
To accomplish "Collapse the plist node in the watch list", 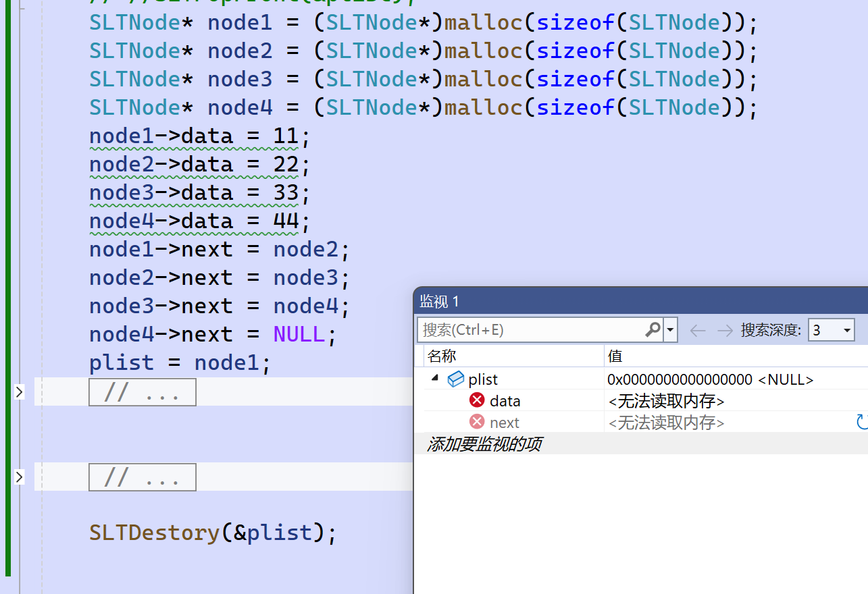I will [x=434, y=379].
